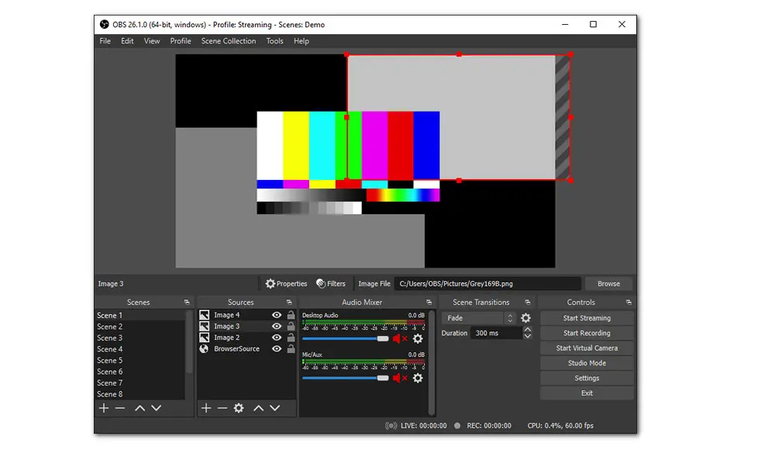775x450 pixels.
Task: Select the Image 2 source
Action: (227, 337)
